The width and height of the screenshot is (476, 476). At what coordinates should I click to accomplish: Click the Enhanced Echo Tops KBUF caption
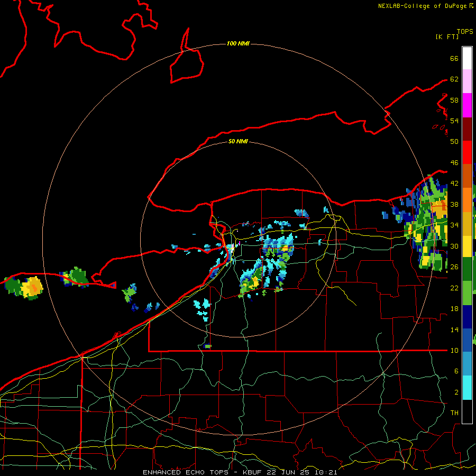240,472
